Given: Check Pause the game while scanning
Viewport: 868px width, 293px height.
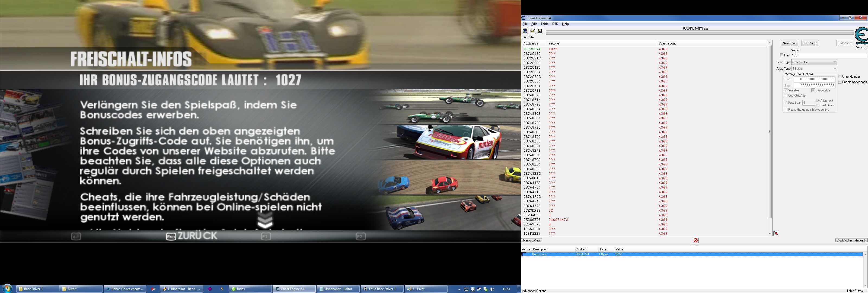Looking at the screenshot, I should [x=786, y=110].
